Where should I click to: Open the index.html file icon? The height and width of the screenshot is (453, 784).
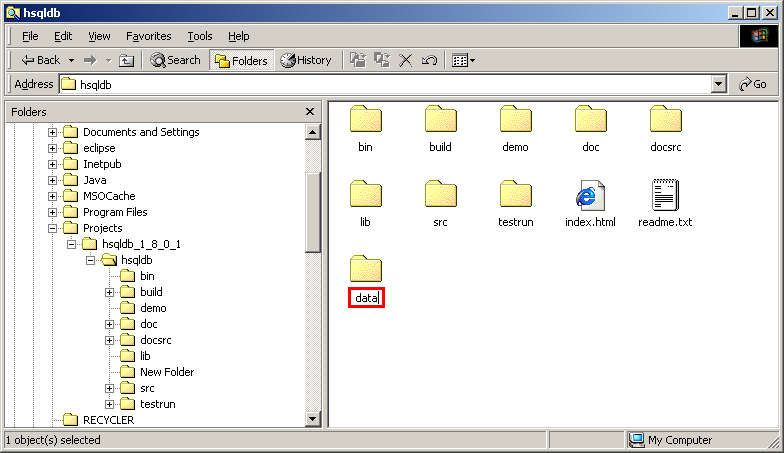click(590, 196)
